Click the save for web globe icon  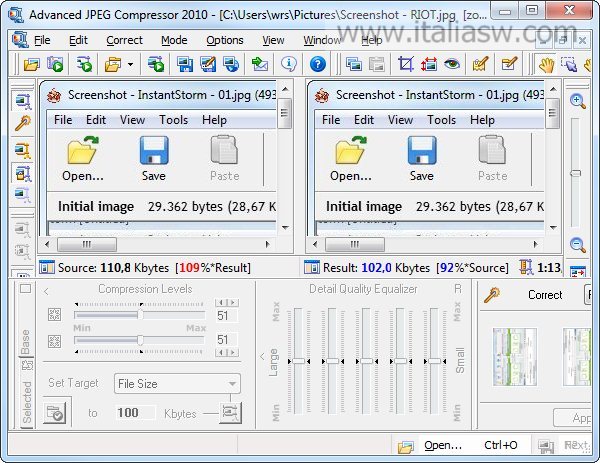click(231, 64)
